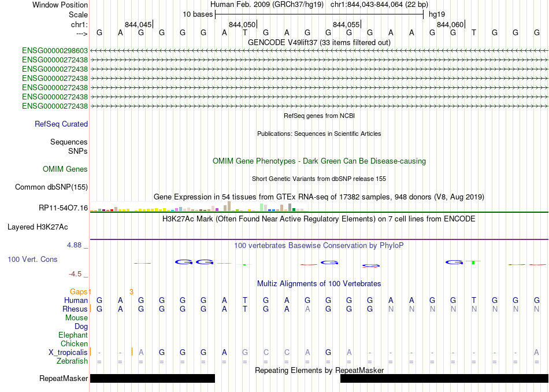Click Repeating Elements by RepeatMasker title
The width and height of the screenshot is (549, 392).
pos(320,370)
